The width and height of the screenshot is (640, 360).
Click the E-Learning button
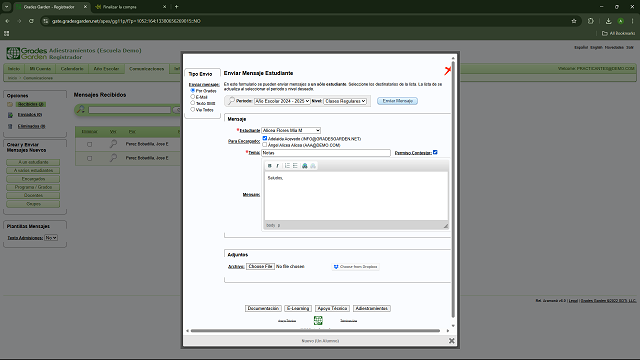298,308
